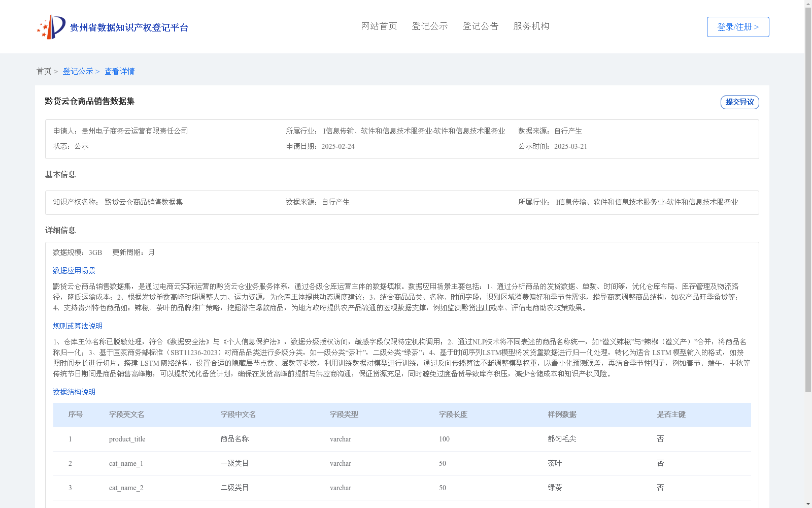The height and width of the screenshot is (508, 812).
Task: Click the 字段类型 column header
Action: coord(344,415)
